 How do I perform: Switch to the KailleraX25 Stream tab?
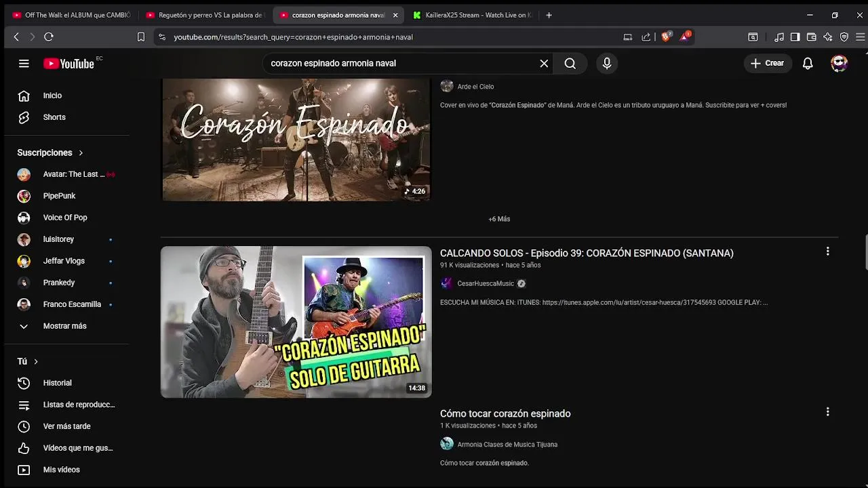pyautogui.click(x=471, y=15)
